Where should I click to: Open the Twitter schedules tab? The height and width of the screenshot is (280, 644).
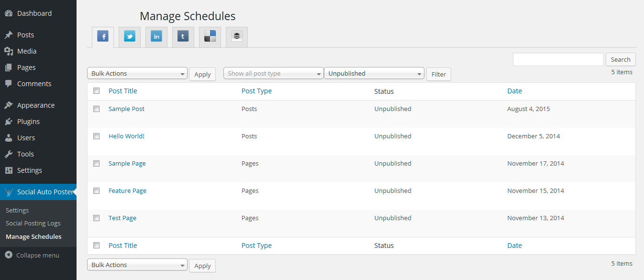point(129,36)
